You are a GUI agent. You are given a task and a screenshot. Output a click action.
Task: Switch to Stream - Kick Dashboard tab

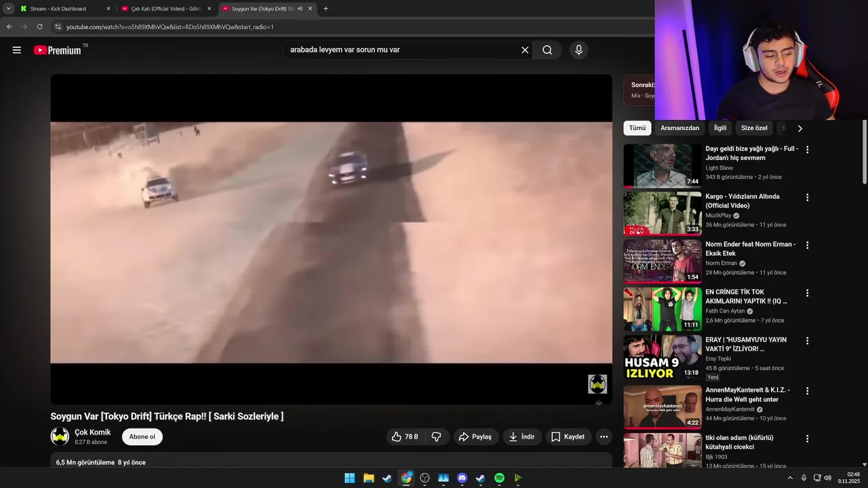[x=65, y=9]
